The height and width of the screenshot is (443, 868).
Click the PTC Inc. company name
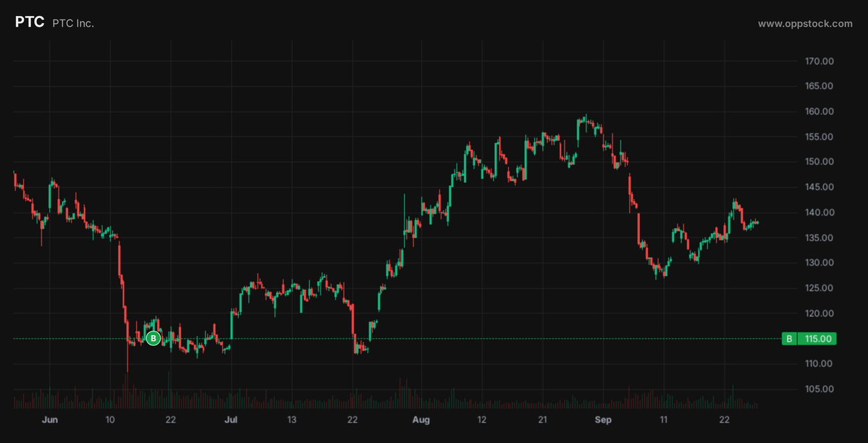pyautogui.click(x=73, y=23)
